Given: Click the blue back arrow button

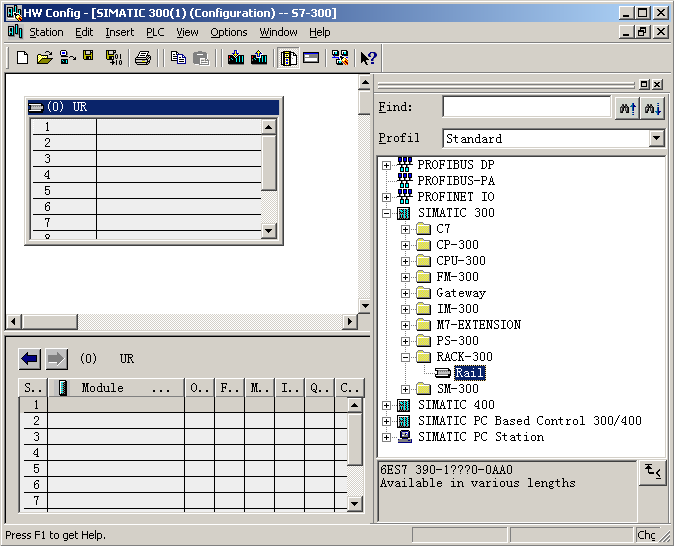Looking at the screenshot, I should [30, 359].
